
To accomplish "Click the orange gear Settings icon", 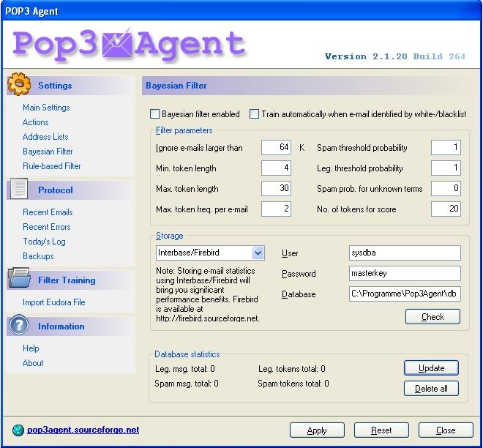I will point(19,83).
